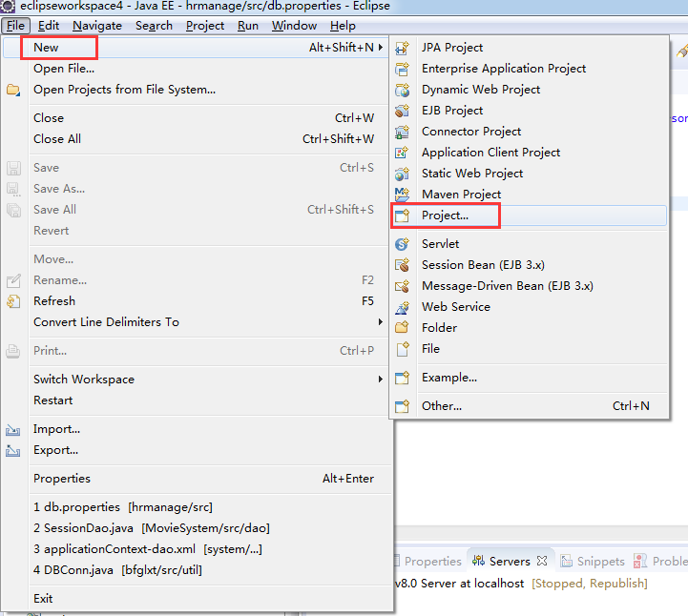Click the Refresh icon in File menu
The width and height of the screenshot is (688, 616).
(x=13, y=301)
